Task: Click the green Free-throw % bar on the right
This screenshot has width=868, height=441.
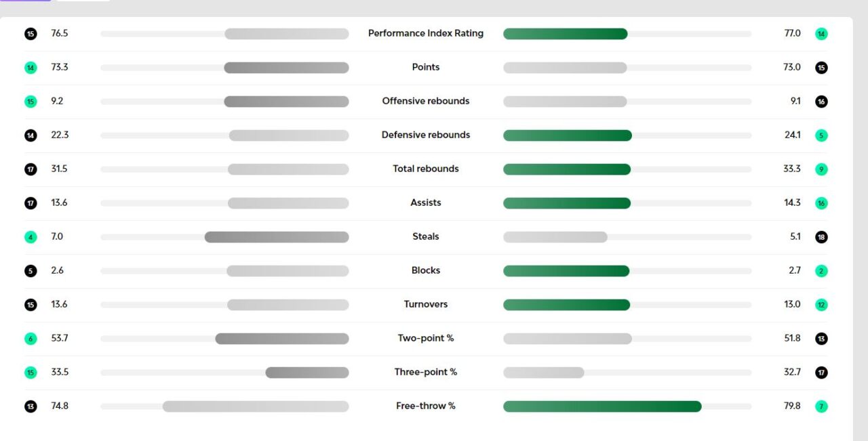Action: point(602,406)
